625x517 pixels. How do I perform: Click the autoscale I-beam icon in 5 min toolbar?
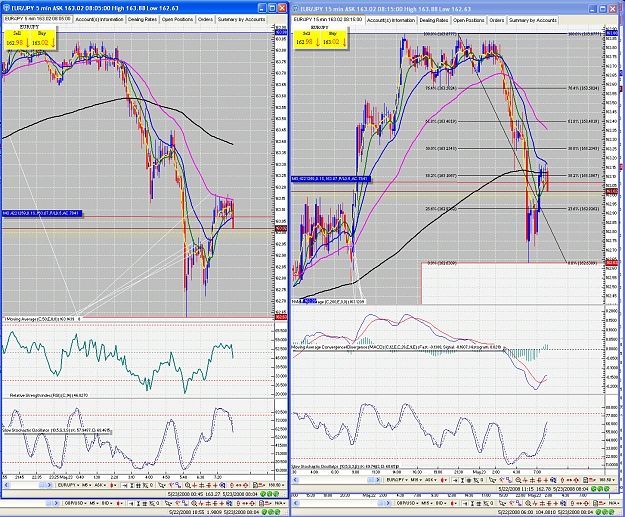click(132, 485)
